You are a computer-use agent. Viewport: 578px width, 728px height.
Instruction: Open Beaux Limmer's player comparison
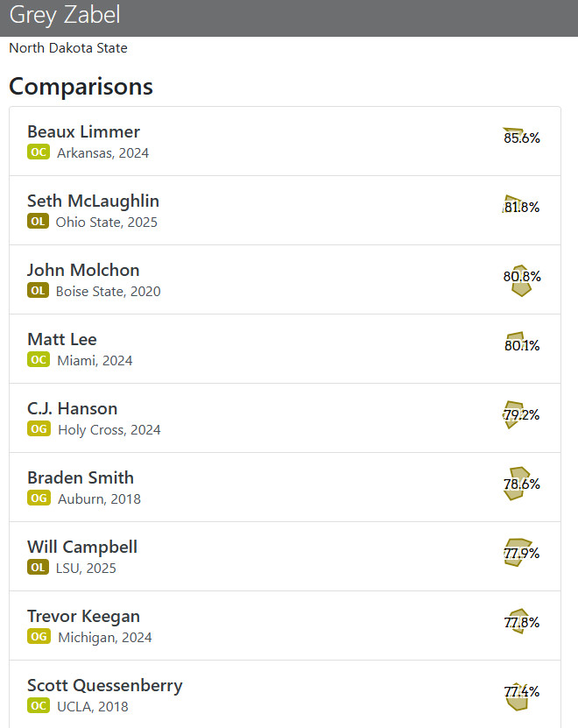point(83,132)
